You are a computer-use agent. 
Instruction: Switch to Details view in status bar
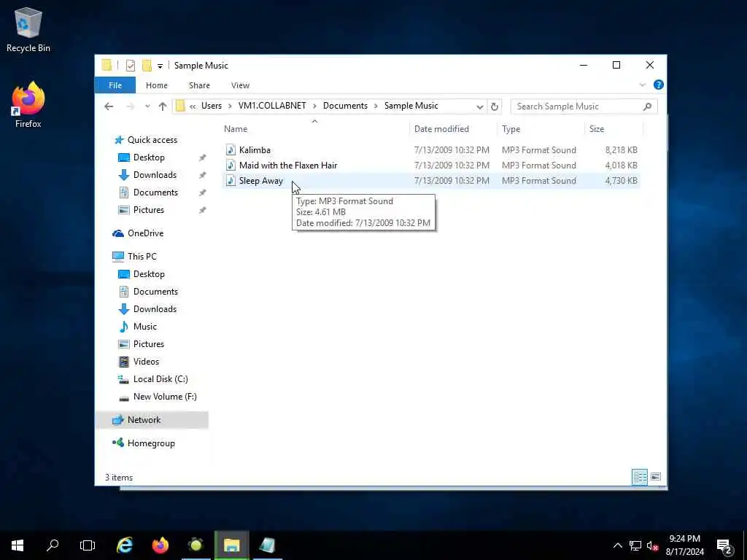point(639,477)
